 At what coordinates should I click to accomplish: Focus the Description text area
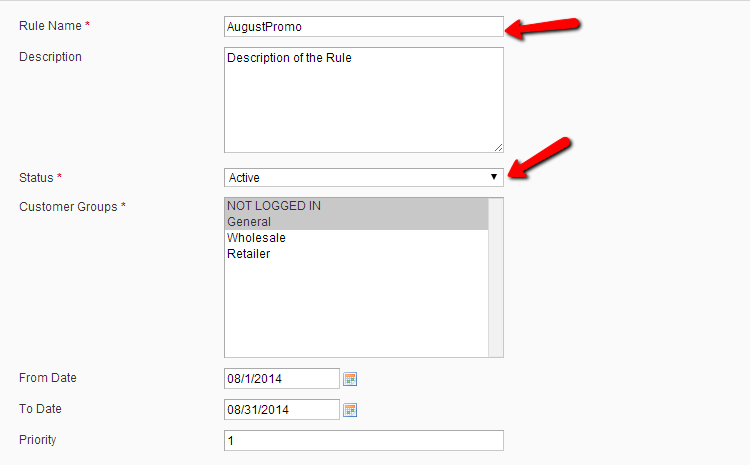pyautogui.click(x=363, y=100)
